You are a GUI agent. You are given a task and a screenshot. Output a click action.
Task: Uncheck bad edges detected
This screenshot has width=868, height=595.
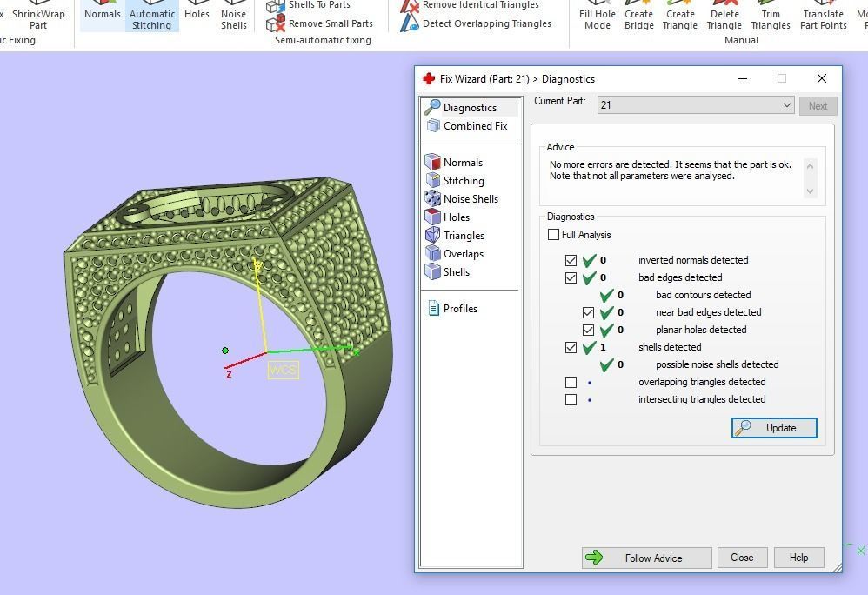click(571, 277)
